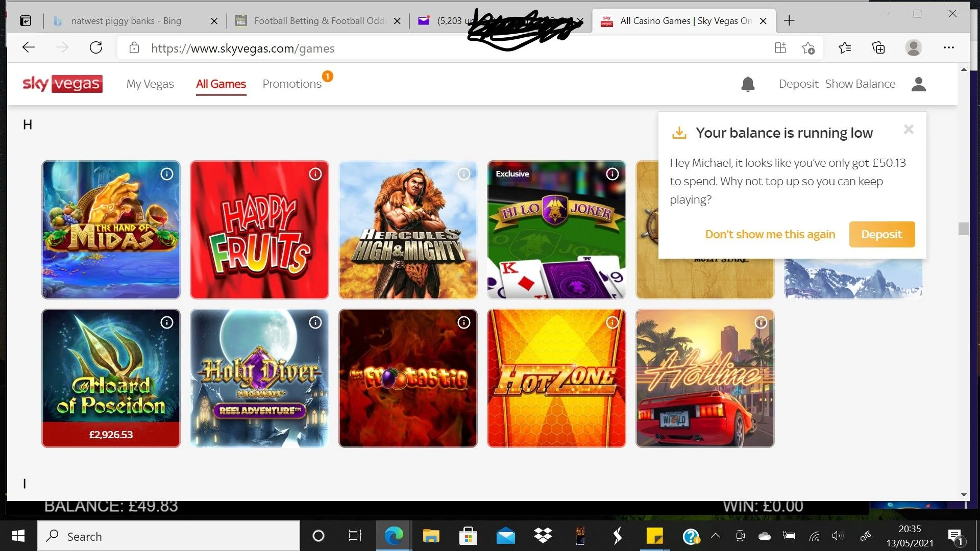980x551 pixels.
Task: Add this page to favourites star
Action: (x=808, y=48)
